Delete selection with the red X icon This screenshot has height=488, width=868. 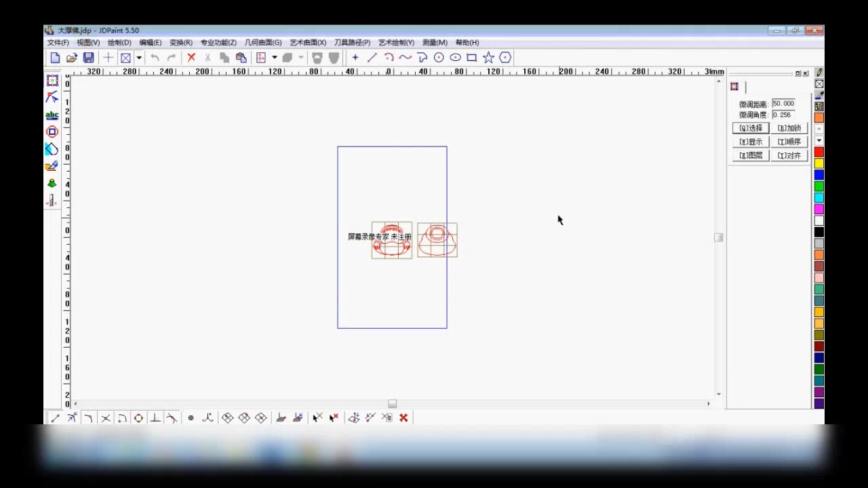(191, 58)
